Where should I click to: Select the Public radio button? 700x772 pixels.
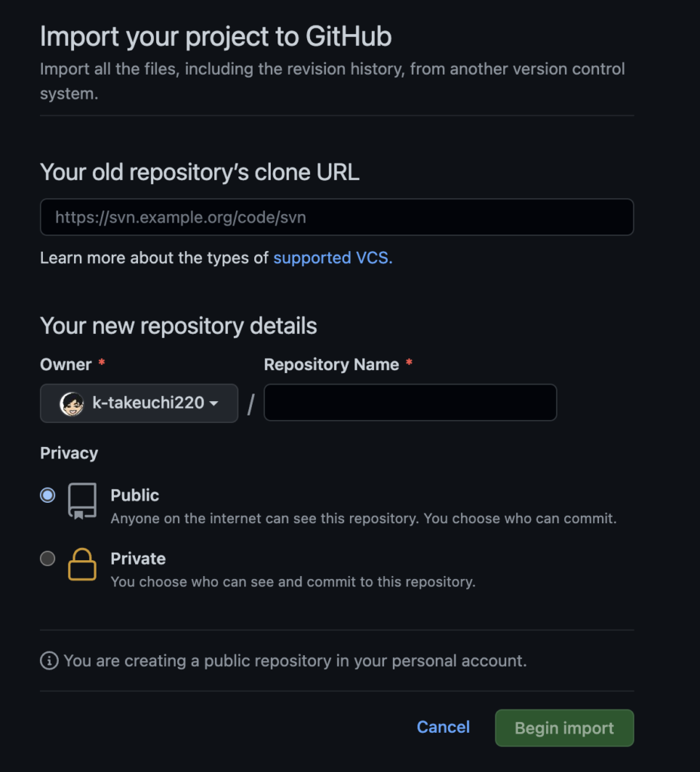(48, 495)
